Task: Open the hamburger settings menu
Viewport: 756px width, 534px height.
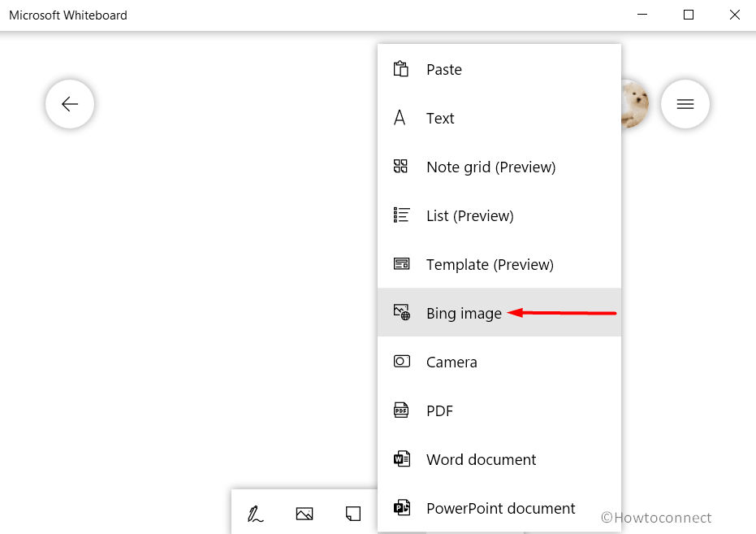Action: point(685,104)
